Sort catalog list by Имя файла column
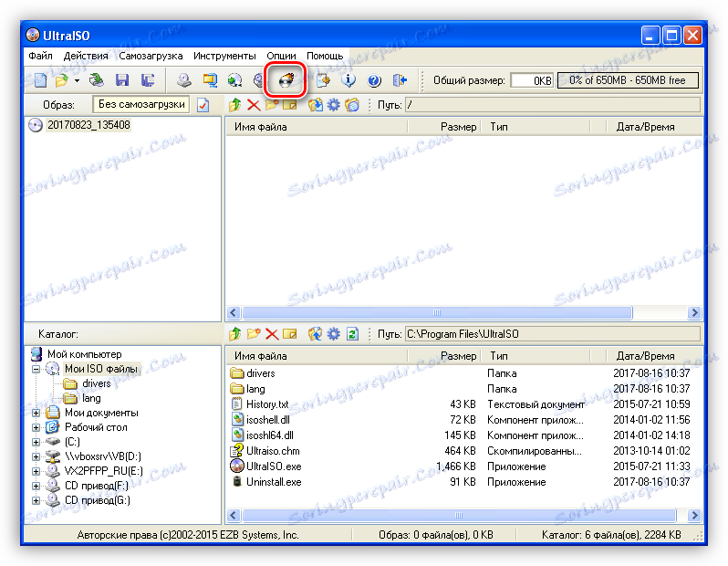Image resolution: width=728 pixels, height=566 pixels. [317, 356]
